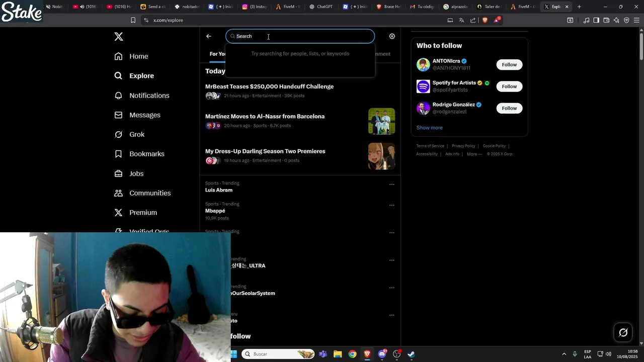Open Cookie Policy link
Screen dimensions: 644x362
point(494,146)
